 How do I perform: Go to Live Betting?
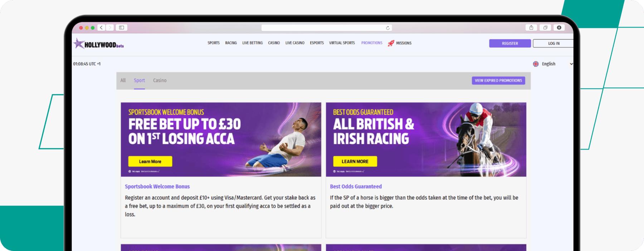pos(252,43)
